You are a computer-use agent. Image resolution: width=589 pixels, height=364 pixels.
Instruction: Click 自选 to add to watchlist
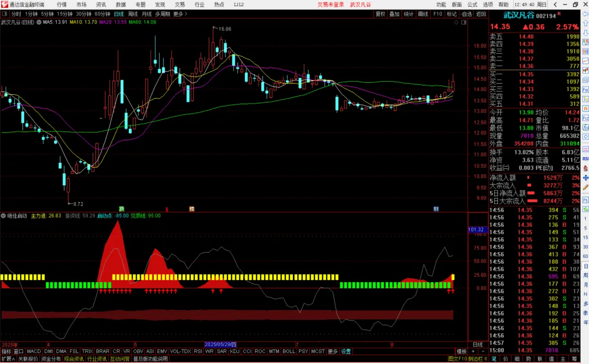click(x=466, y=14)
